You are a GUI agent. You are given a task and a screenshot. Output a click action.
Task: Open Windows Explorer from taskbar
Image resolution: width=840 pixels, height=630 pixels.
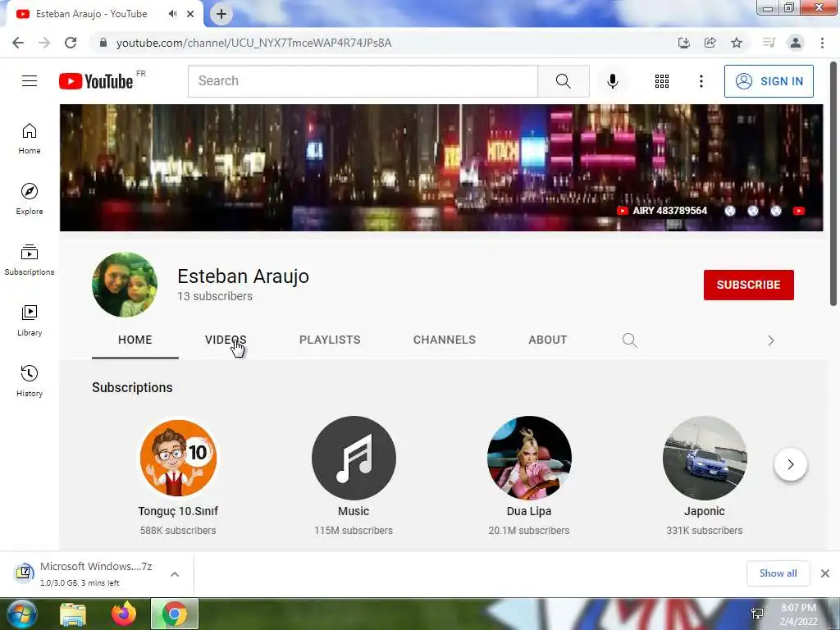tap(73, 614)
